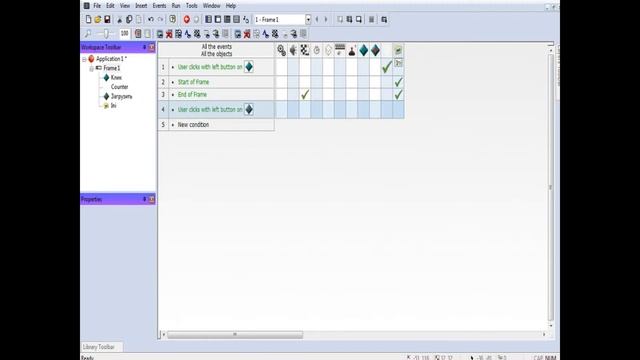Click the Storyboard controls checkered column icon

click(304, 50)
